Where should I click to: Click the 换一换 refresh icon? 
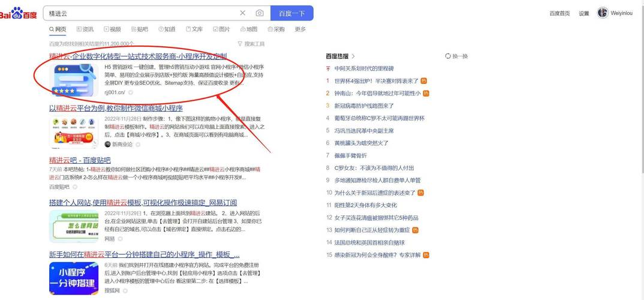click(448, 56)
